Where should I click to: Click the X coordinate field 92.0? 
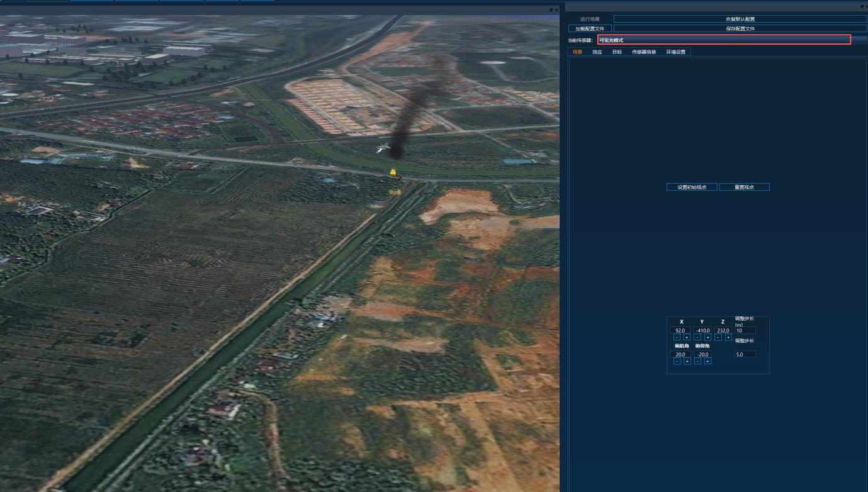click(680, 330)
